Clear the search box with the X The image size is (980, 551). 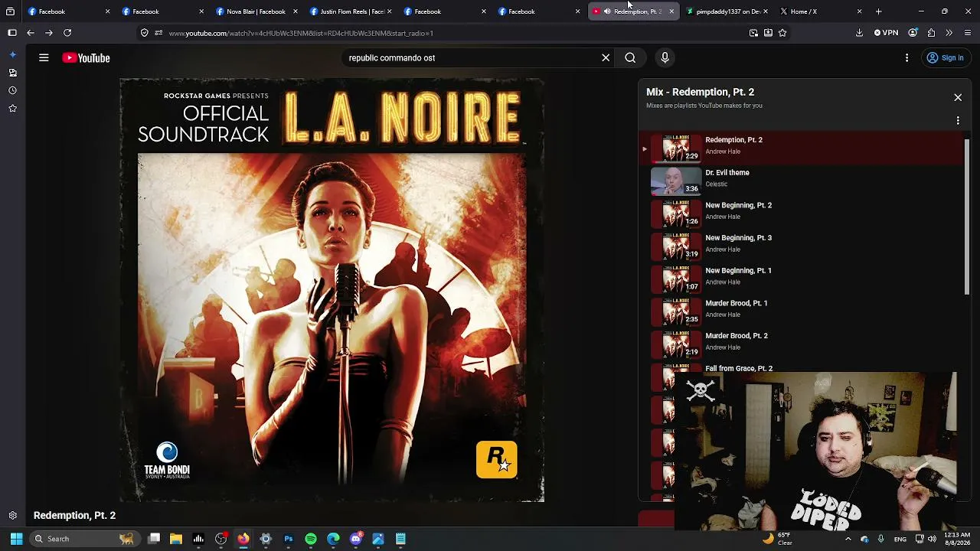(x=606, y=57)
